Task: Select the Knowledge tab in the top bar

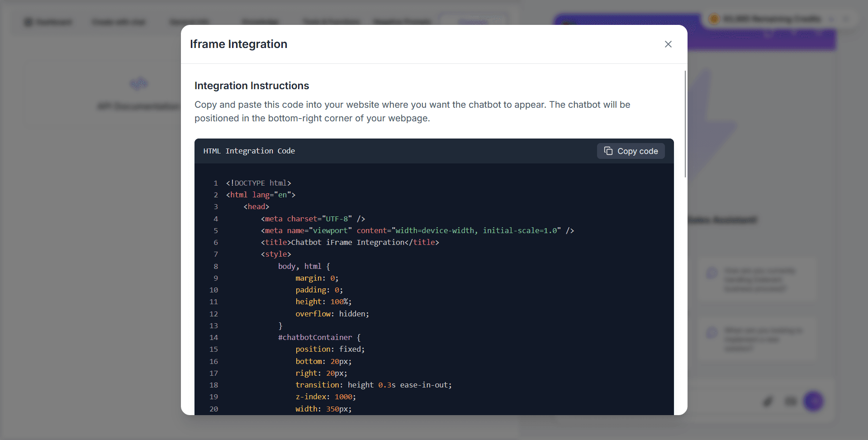Action: point(260,22)
